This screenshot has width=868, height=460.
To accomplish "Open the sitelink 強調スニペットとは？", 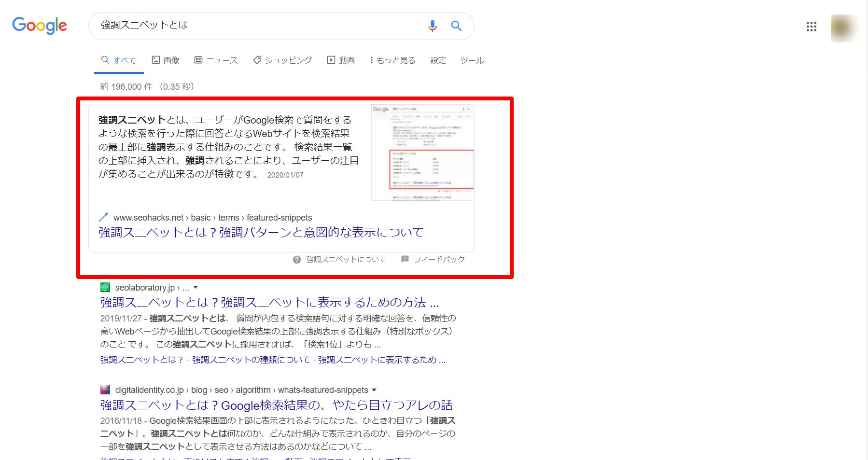I will click(142, 360).
